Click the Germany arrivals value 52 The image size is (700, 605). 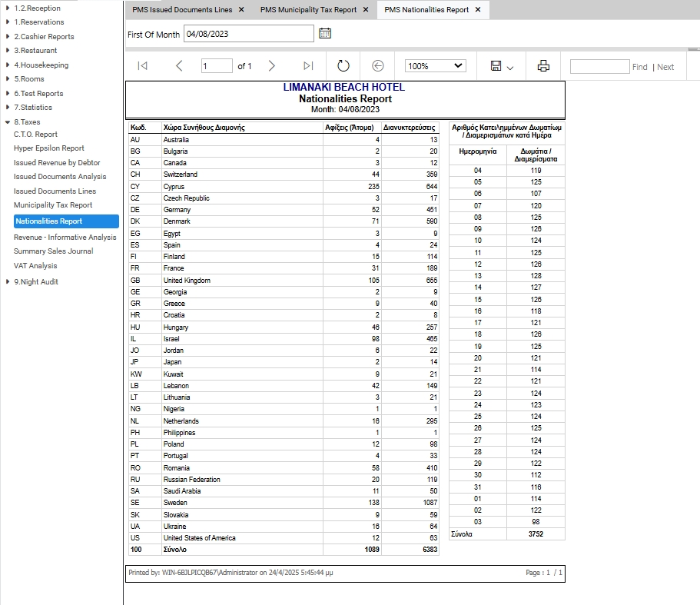376,210
